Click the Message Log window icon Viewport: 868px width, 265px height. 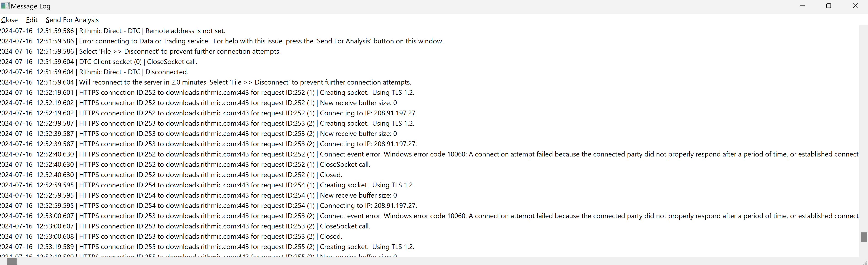point(5,6)
